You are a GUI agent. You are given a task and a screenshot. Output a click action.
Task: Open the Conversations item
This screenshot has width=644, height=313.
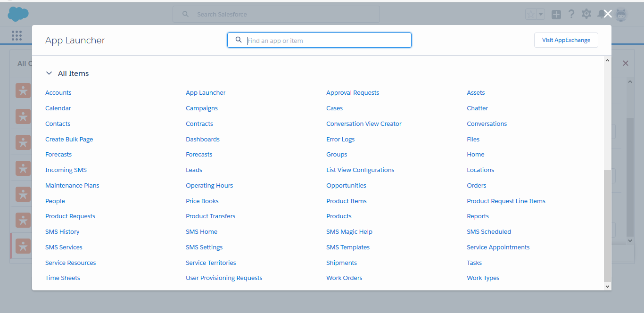click(487, 124)
